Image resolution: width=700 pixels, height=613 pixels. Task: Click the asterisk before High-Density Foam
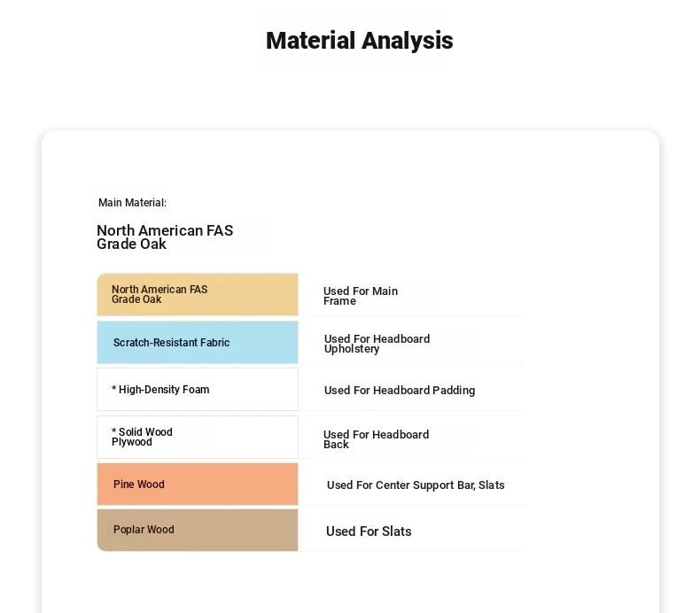point(114,389)
